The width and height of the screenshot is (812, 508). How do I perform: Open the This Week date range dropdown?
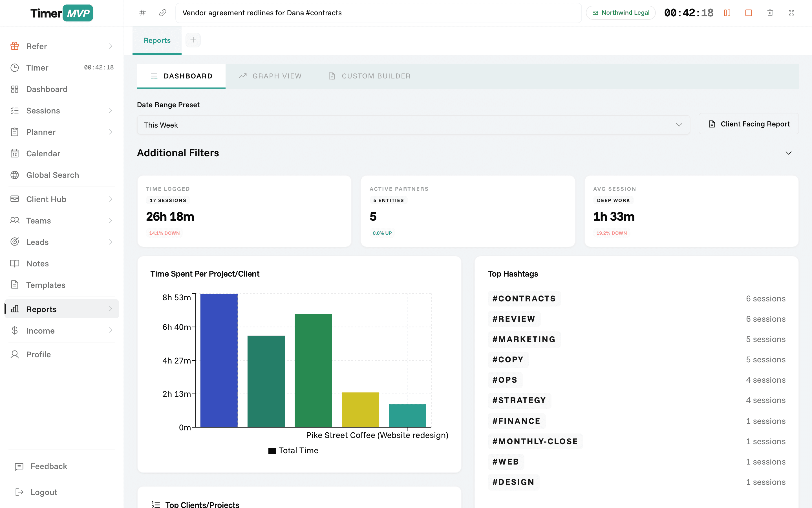[x=413, y=125]
